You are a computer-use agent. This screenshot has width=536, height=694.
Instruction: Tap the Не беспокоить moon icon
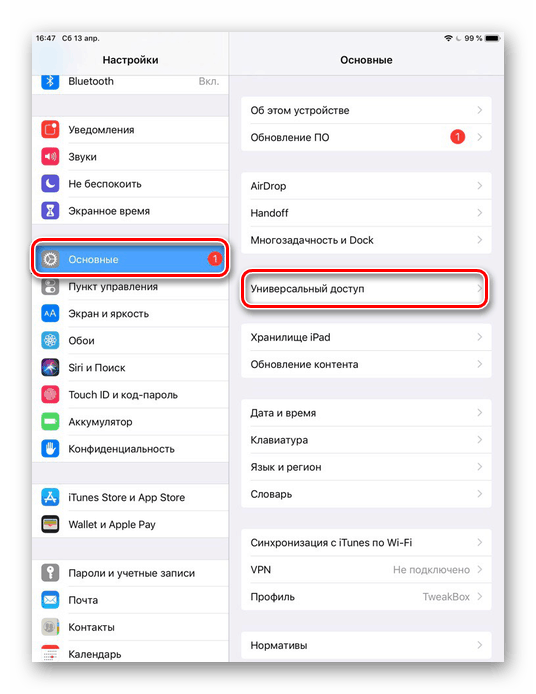(x=50, y=184)
